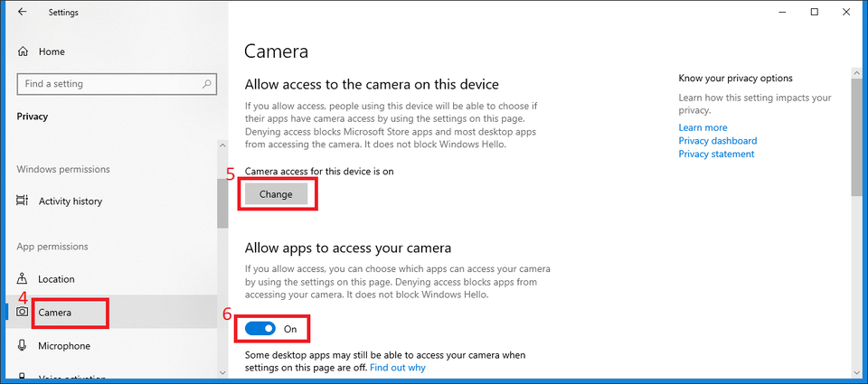Viewport: 868px width, 384px height.
Task: Click the search magnifier icon
Action: tap(207, 84)
